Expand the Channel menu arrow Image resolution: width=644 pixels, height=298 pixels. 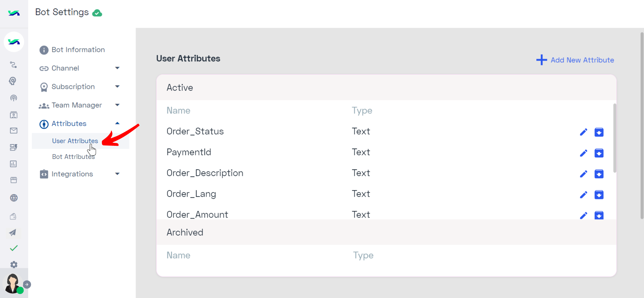coord(117,68)
